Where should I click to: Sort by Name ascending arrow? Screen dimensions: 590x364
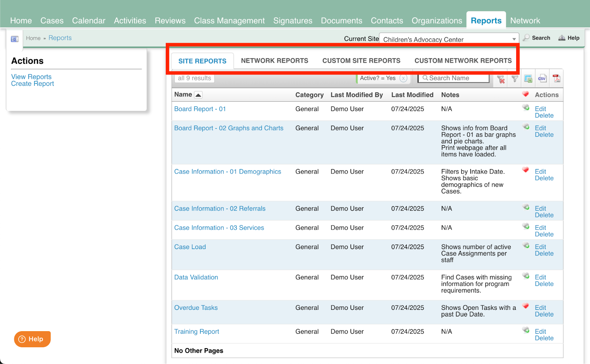[x=198, y=95]
